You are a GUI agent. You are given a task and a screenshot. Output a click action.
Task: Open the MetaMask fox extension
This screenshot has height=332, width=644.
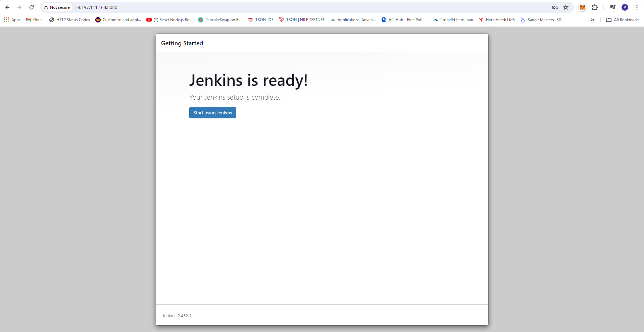pos(583,7)
